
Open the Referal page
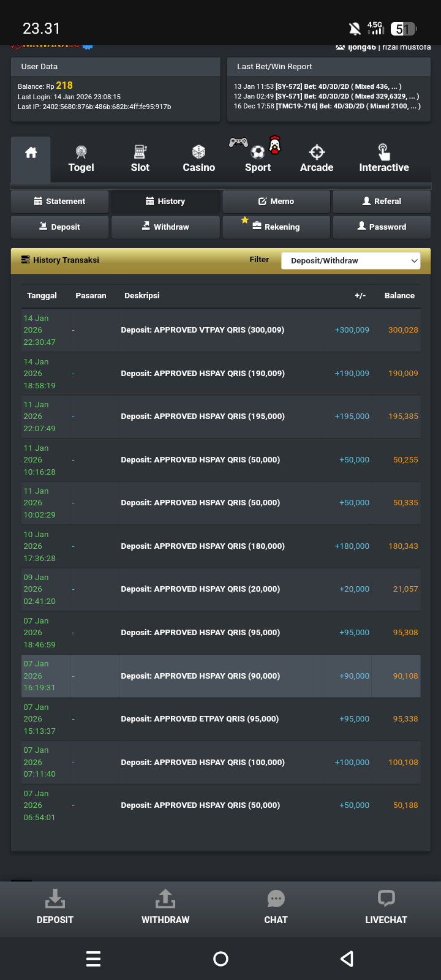(382, 202)
